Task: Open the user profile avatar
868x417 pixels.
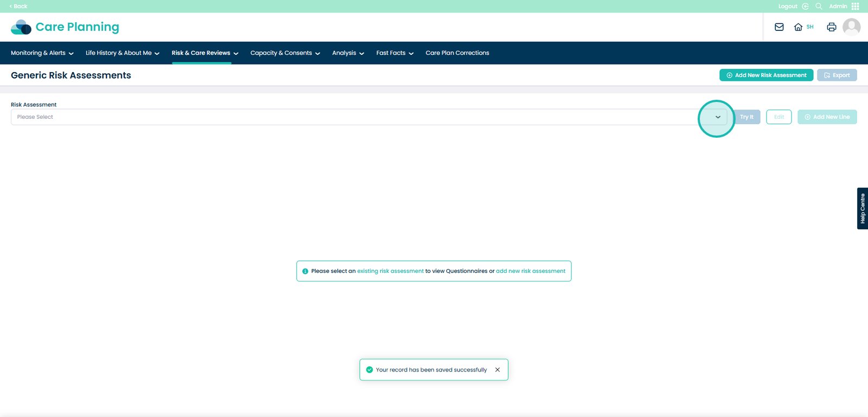Action: pyautogui.click(x=851, y=27)
